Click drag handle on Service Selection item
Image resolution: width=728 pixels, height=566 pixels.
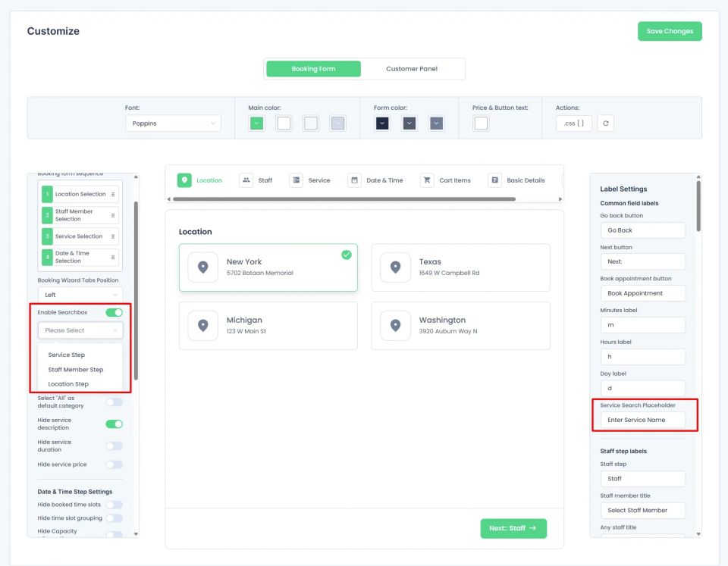pos(113,236)
